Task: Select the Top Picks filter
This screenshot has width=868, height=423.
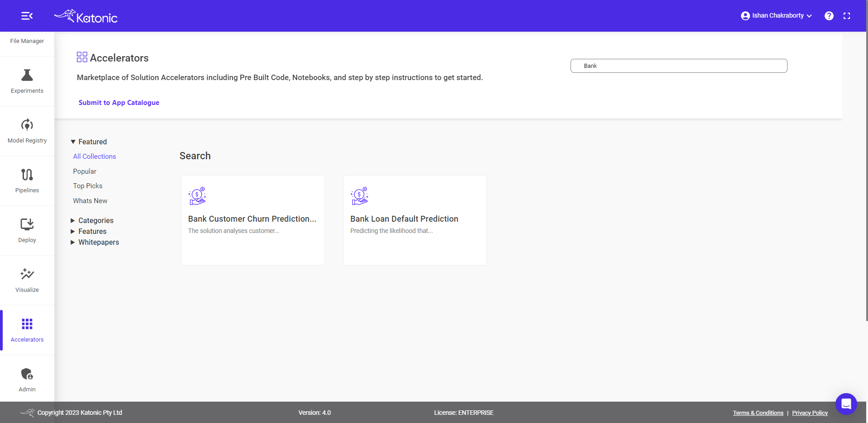Action: click(88, 186)
